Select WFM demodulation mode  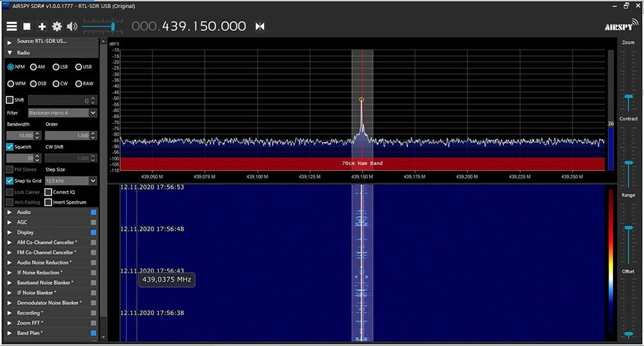pos(11,83)
